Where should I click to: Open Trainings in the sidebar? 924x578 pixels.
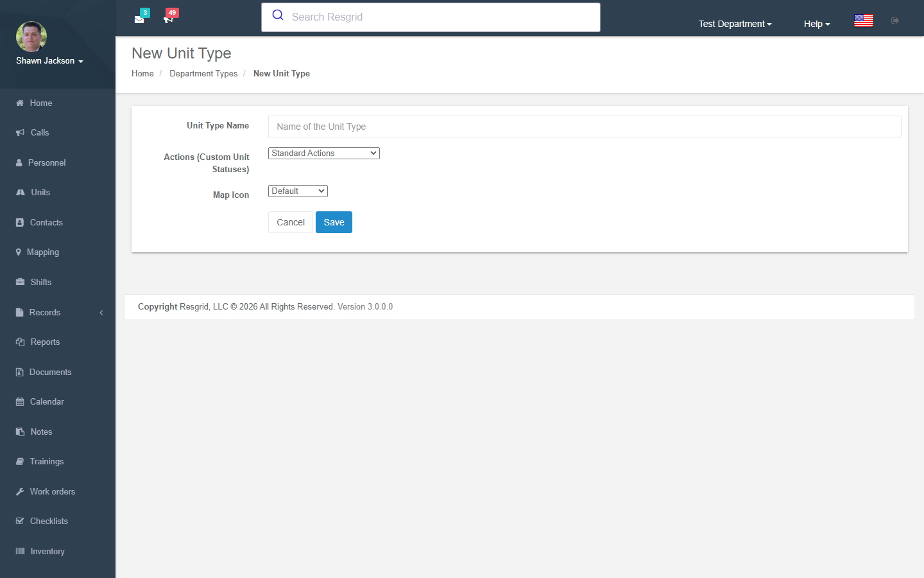pyautogui.click(x=47, y=462)
